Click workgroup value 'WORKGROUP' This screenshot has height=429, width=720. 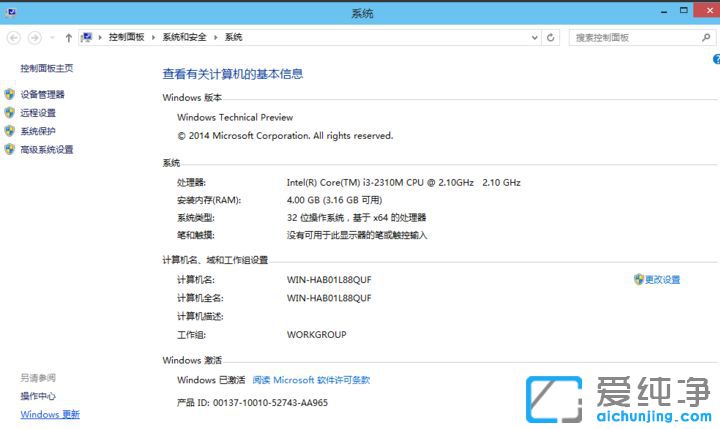click(316, 335)
